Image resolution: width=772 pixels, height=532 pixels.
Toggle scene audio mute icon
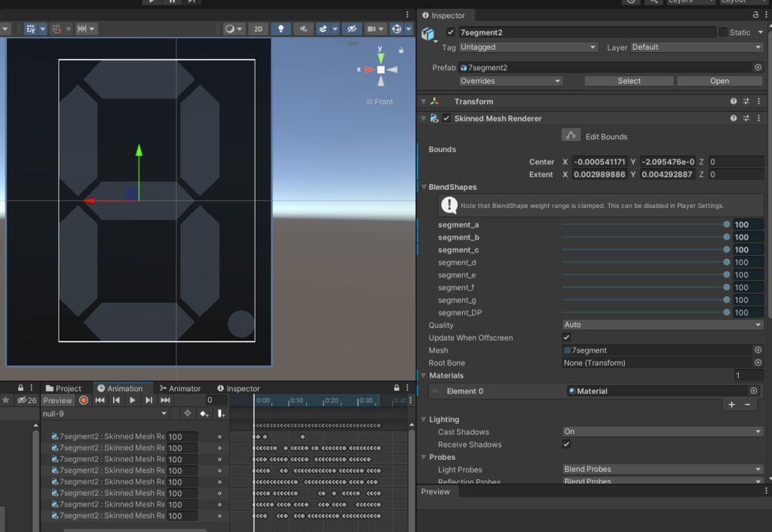(x=304, y=29)
